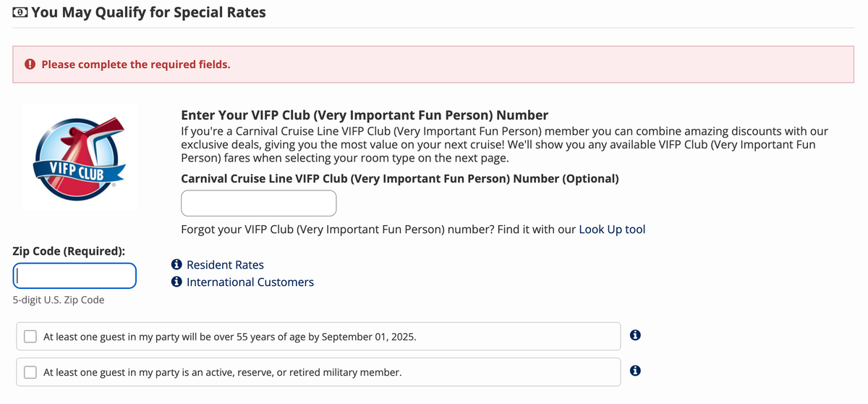Click the 'Please complete the required fields' message
The width and height of the screenshot is (868, 404).
coord(136,64)
